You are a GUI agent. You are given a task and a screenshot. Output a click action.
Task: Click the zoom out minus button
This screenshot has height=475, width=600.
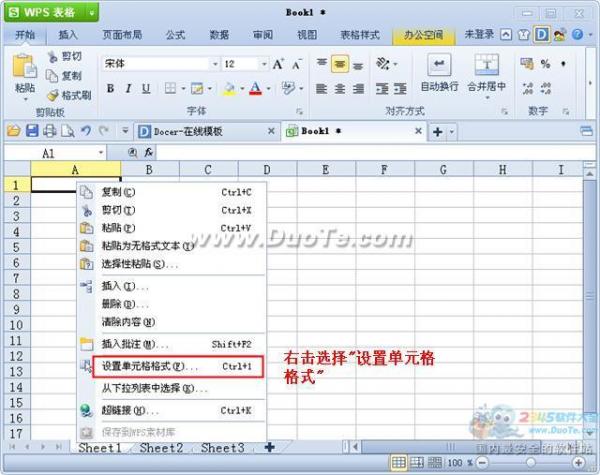(x=482, y=463)
